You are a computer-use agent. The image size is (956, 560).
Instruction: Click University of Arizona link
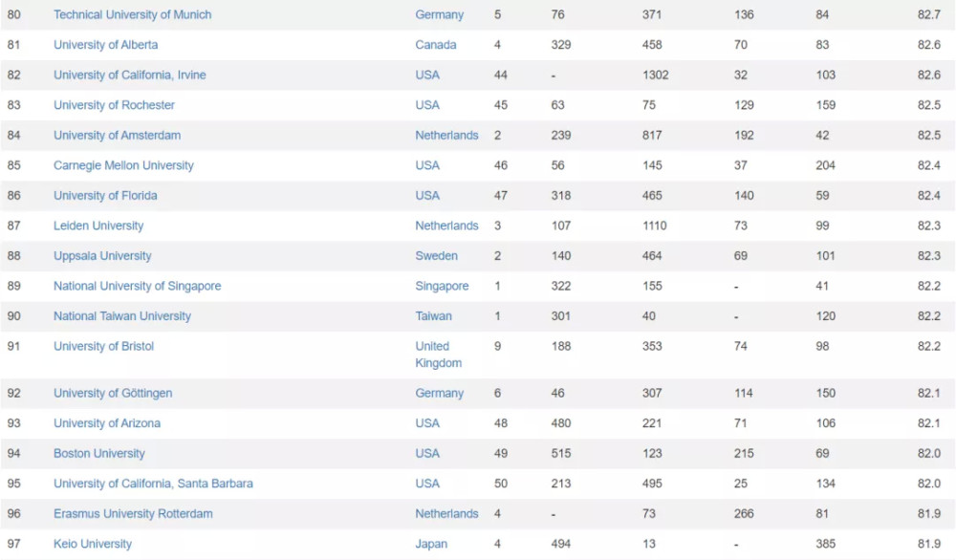[107, 423]
